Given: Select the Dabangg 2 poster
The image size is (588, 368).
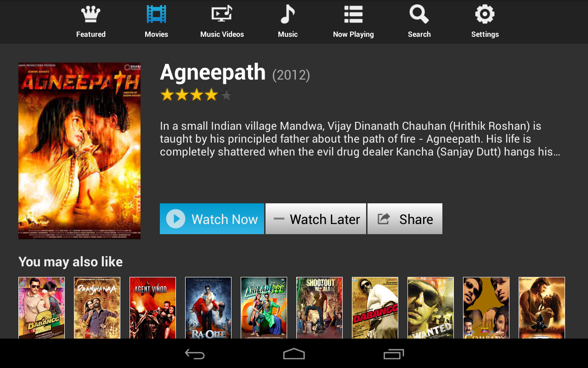Looking at the screenshot, I should 41,308.
